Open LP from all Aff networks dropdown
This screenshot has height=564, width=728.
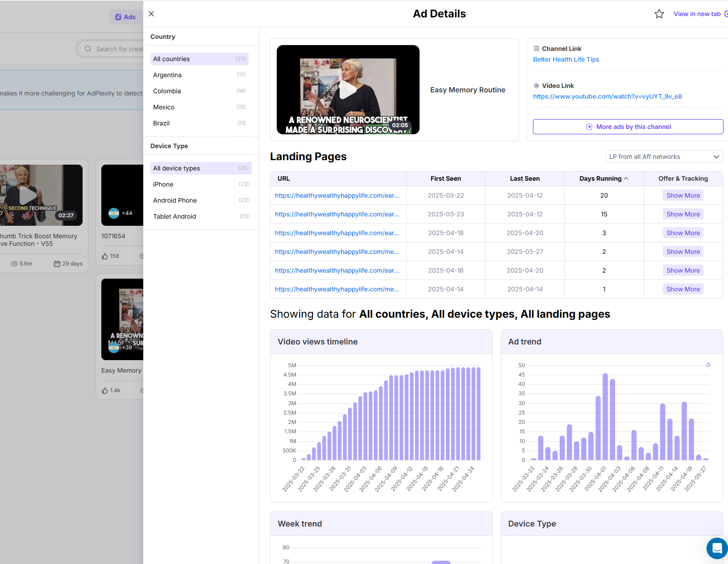(664, 157)
